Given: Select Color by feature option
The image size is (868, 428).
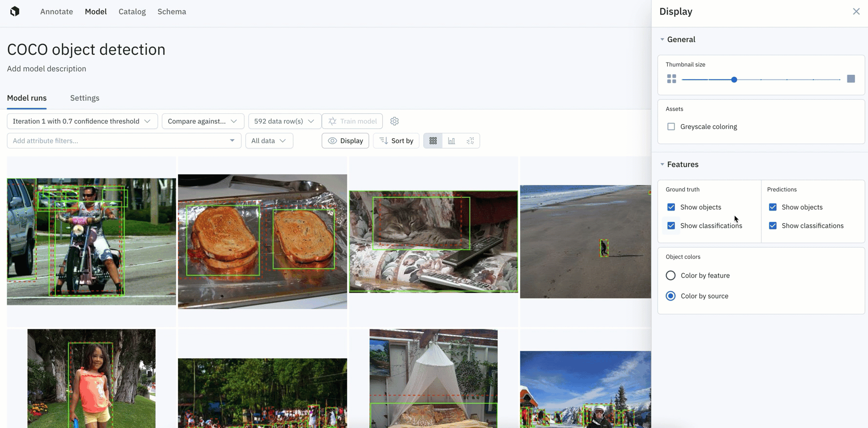Looking at the screenshot, I should pos(671,276).
